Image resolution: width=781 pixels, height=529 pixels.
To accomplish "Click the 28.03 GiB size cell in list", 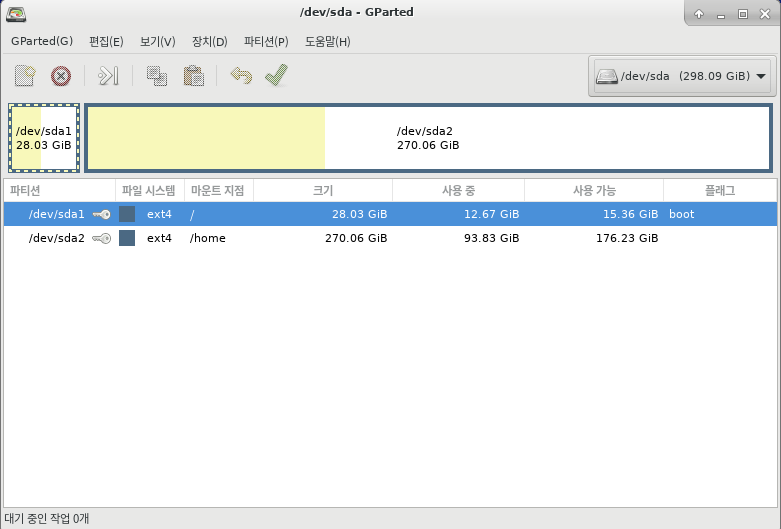I will [360, 214].
